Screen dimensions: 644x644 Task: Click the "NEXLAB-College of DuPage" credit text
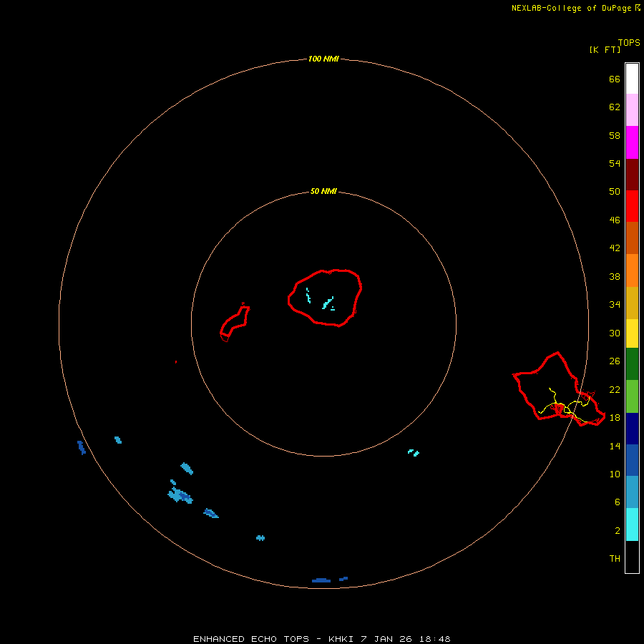pyautogui.click(x=571, y=8)
